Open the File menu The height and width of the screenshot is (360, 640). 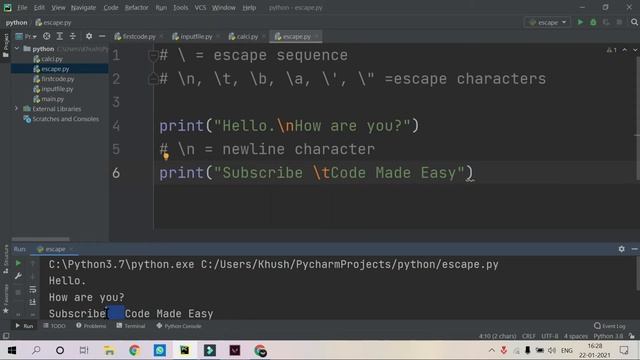(22, 7)
